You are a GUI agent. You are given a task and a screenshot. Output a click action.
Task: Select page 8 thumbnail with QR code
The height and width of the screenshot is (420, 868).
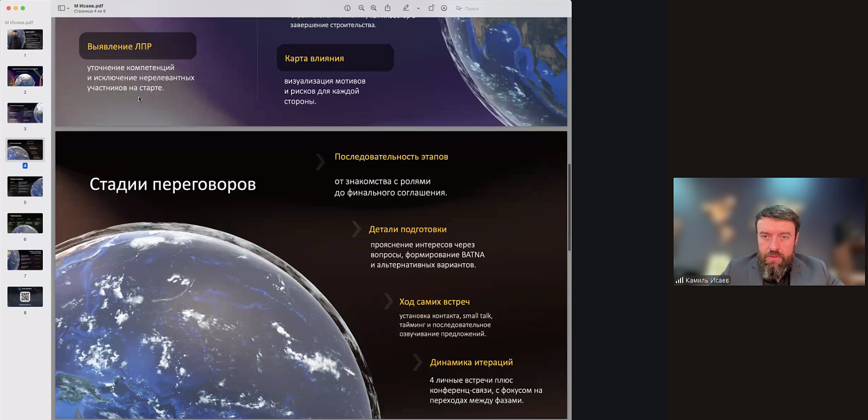pos(25,297)
